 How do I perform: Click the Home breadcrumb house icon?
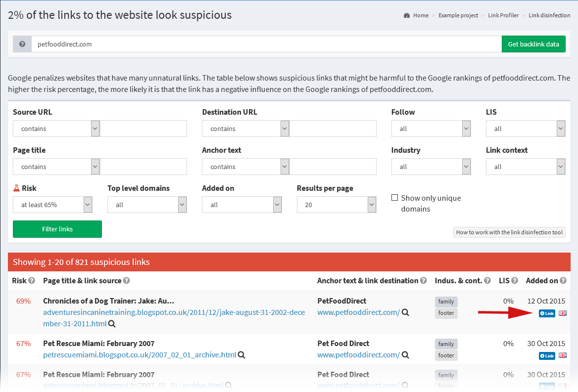[x=406, y=15]
